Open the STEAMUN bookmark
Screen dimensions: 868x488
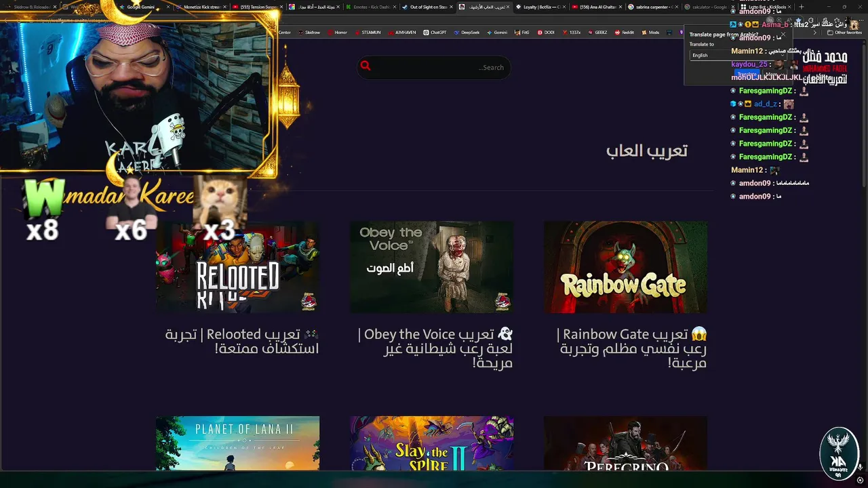[x=367, y=32]
